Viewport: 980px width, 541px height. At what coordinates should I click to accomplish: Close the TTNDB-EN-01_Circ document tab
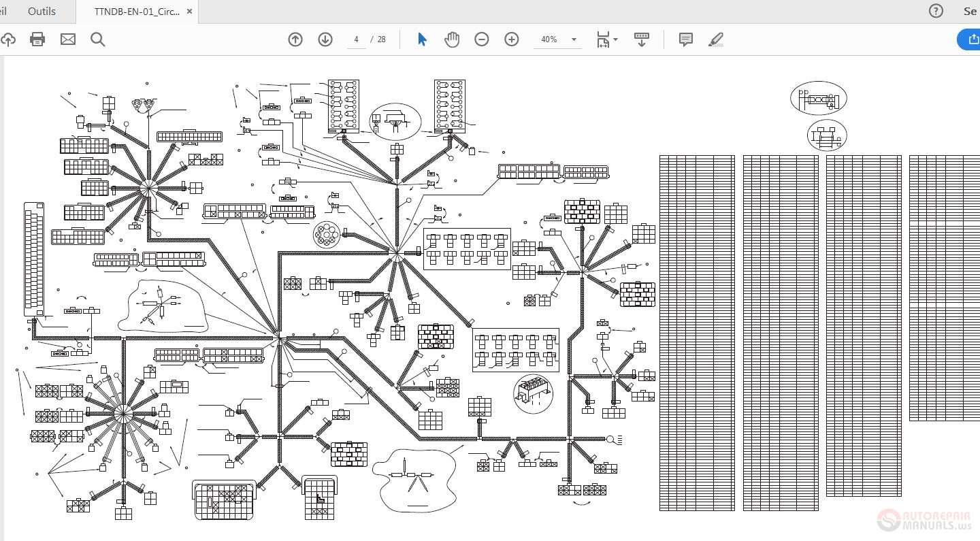pos(190,12)
